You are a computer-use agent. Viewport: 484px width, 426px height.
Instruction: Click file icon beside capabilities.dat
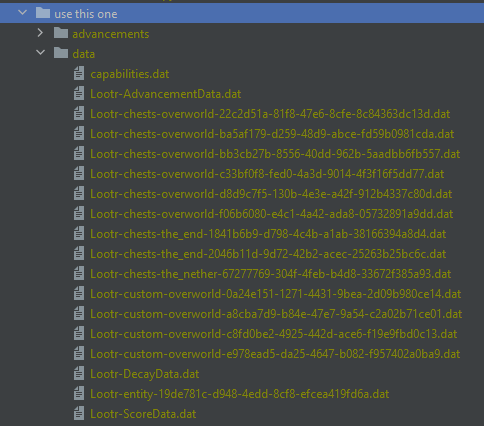[79, 73]
